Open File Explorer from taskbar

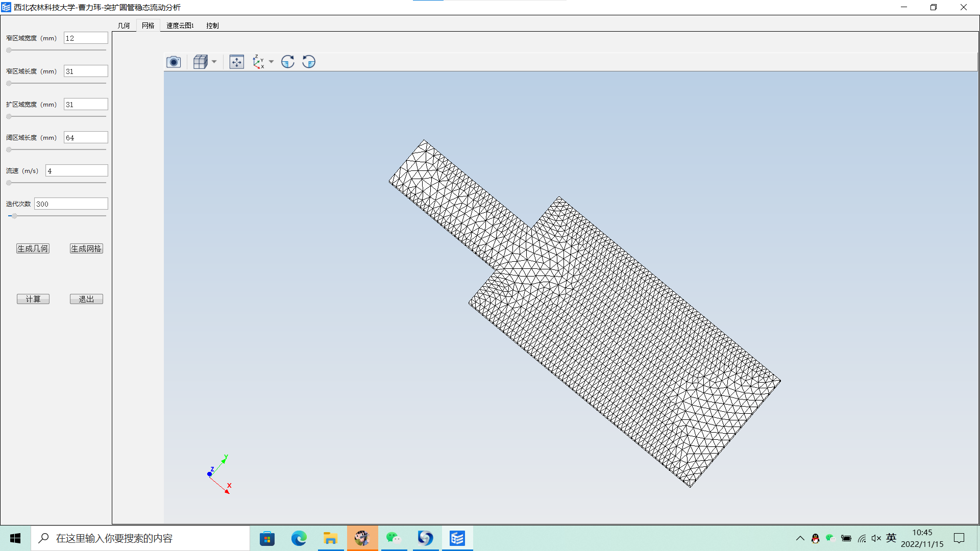coord(331,538)
